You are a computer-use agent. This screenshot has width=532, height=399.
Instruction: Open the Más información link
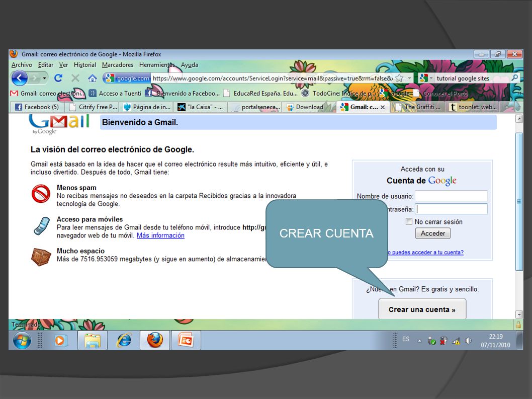point(160,235)
